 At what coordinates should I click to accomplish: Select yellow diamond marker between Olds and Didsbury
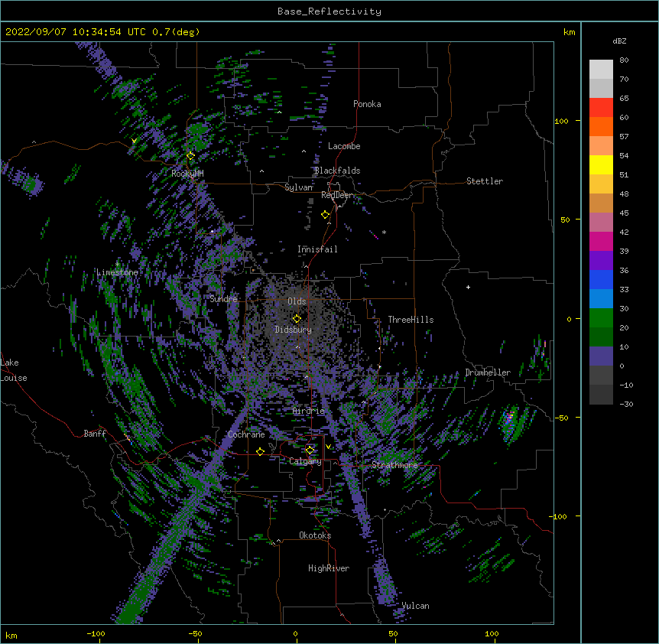[297, 319]
